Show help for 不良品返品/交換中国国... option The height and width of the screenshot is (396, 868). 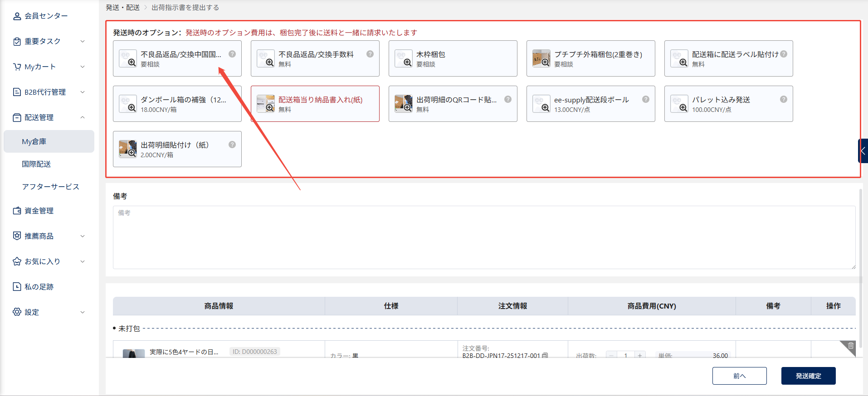click(232, 54)
